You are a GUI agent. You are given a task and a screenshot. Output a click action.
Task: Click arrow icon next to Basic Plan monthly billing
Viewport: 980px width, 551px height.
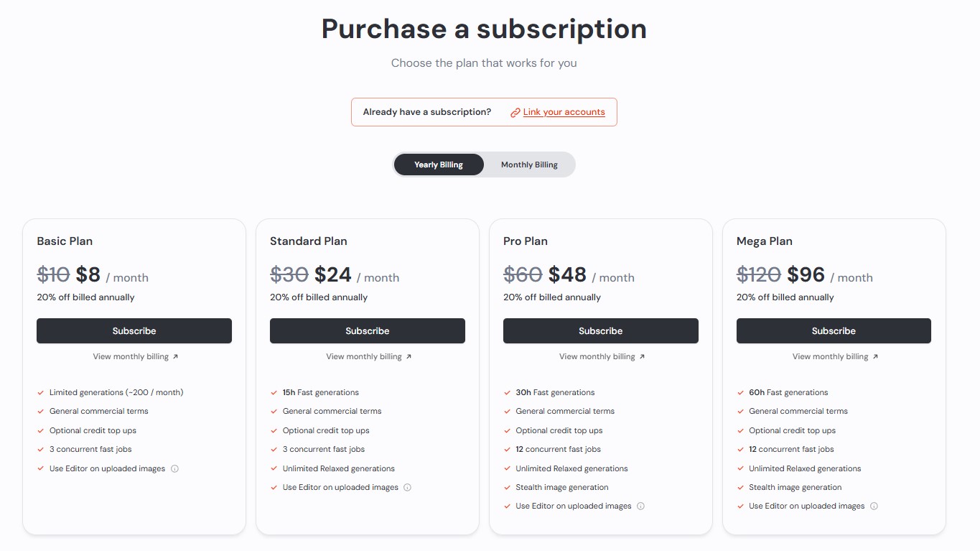[175, 356]
